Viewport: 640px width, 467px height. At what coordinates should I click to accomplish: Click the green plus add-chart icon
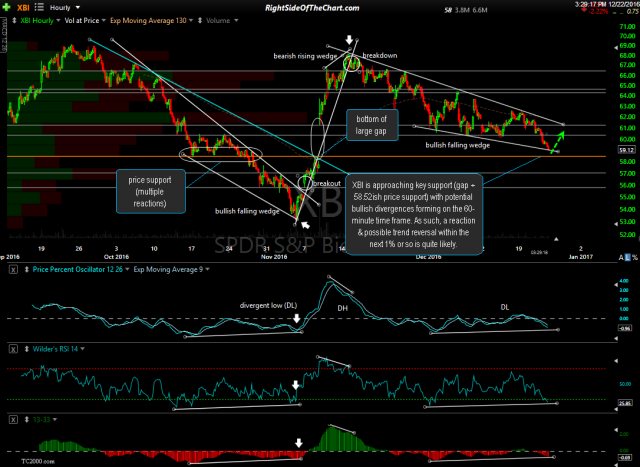pyautogui.click(x=7, y=7)
